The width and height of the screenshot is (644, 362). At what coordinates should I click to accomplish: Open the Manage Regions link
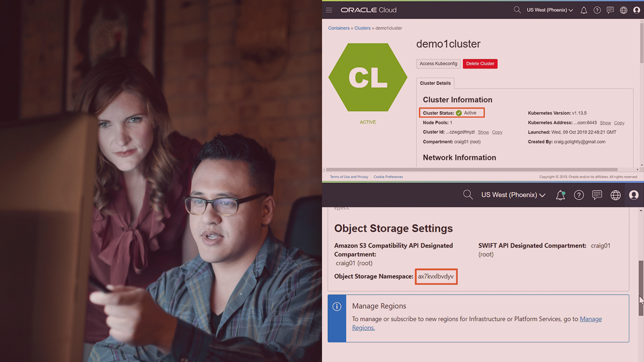point(476,323)
